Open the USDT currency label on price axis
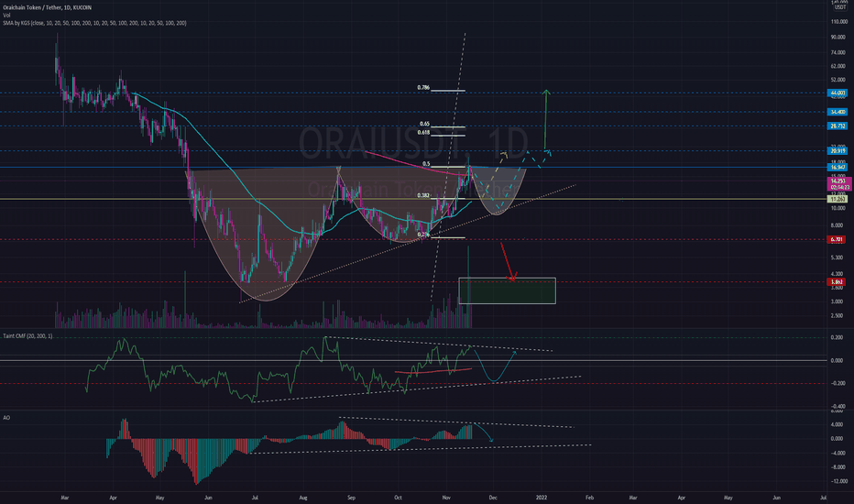The image size is (854, 504). [840, 7]
